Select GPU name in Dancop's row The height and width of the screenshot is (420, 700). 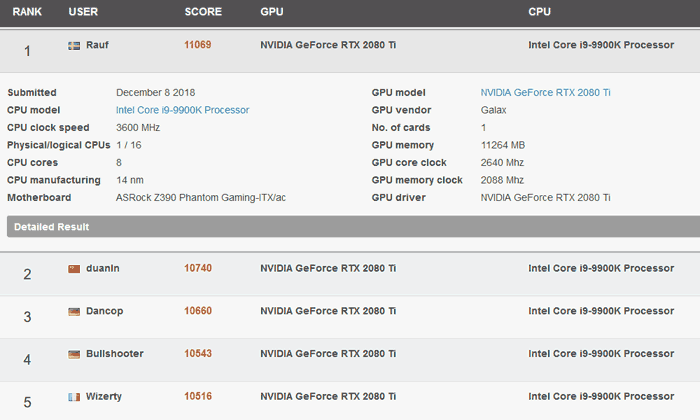coord(328,311)
